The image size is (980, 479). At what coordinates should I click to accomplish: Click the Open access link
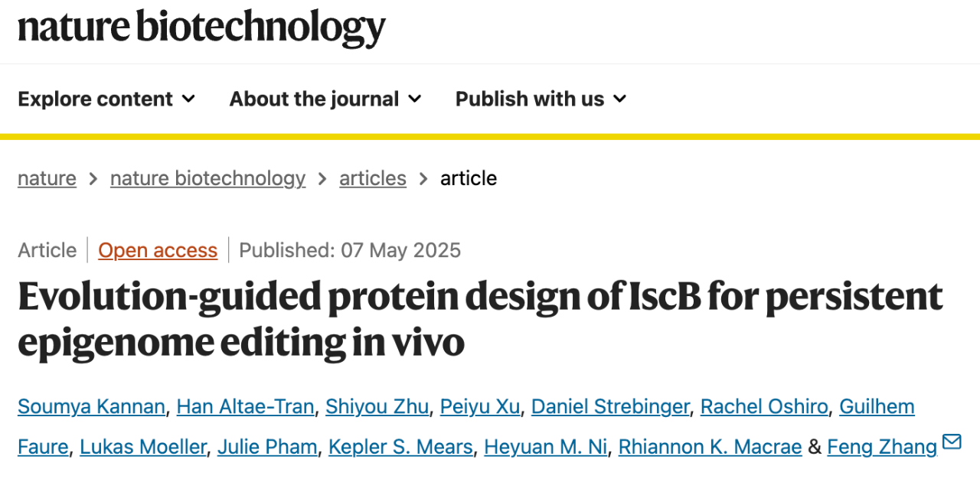point(158,250)
